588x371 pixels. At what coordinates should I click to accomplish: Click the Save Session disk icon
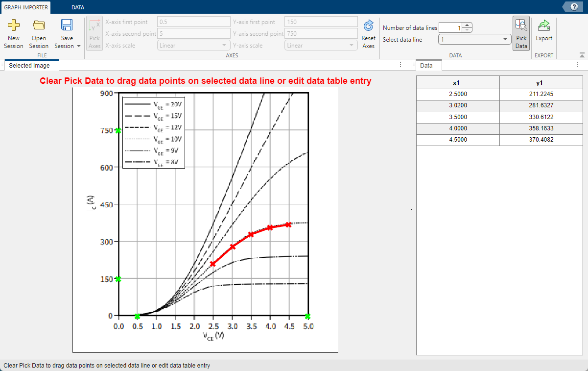pyautogui.click(x=67, y=25)
